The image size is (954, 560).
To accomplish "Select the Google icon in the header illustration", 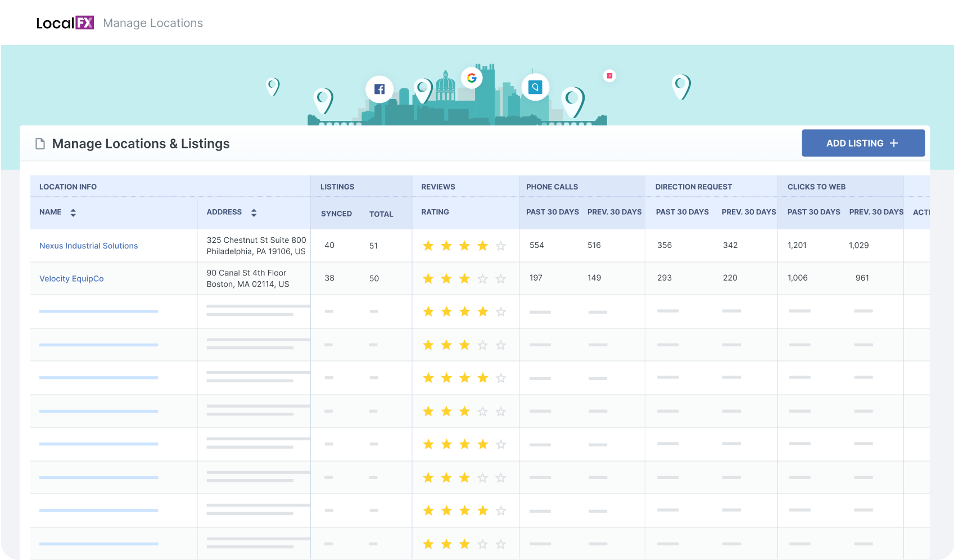I will click(x=471, y=78).
